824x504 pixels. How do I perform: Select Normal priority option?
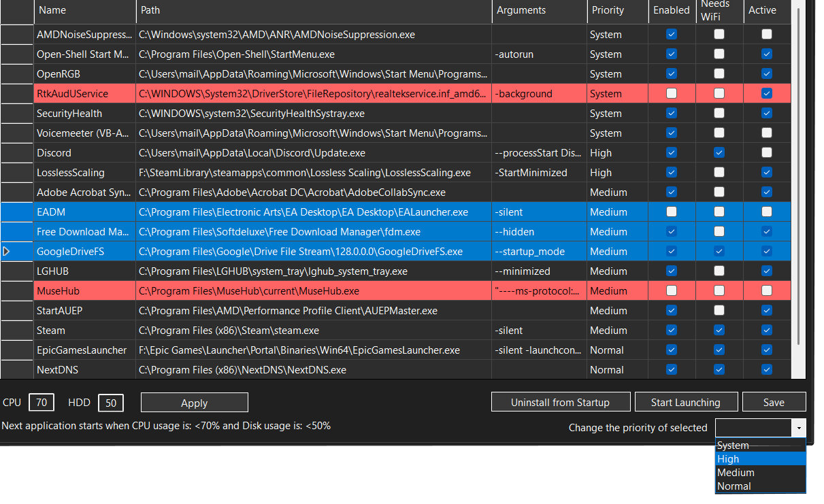760,486
